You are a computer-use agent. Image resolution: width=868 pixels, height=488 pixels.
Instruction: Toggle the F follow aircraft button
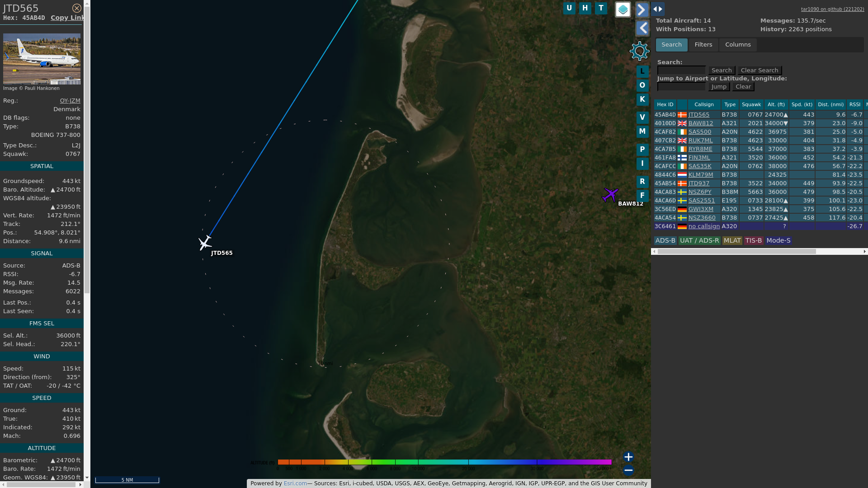642,196
